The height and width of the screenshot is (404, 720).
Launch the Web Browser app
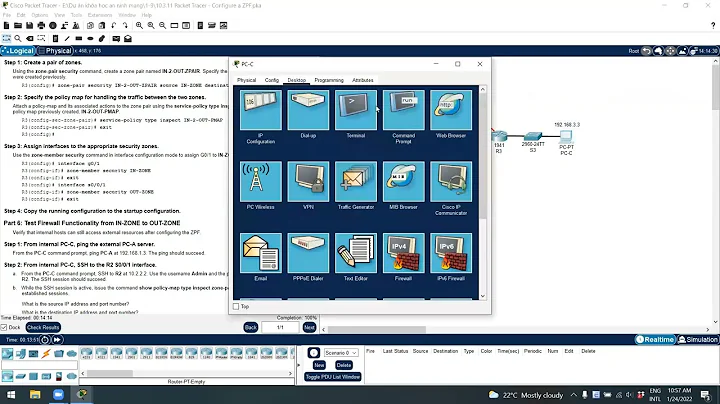pyautogui.click(x=451, y=110)
